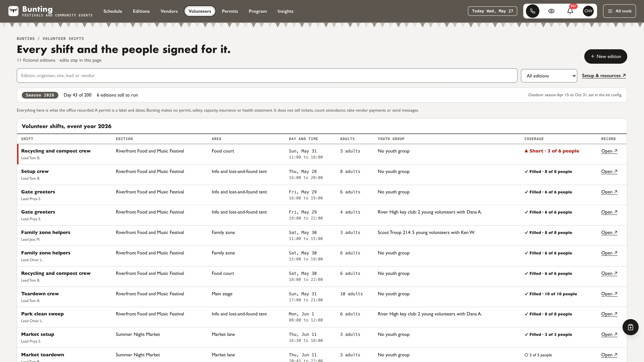
Task: Go to the Program tab
Action: (257, 11)
